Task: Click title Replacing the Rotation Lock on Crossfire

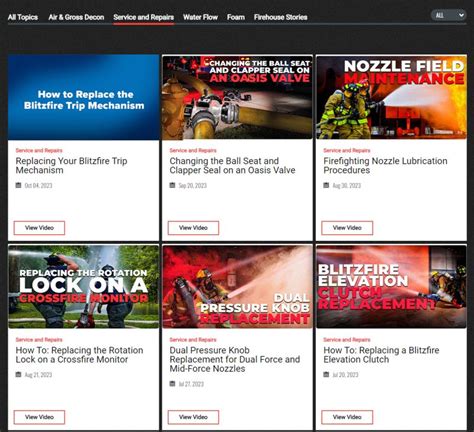Action: click(x=79, y=355)
